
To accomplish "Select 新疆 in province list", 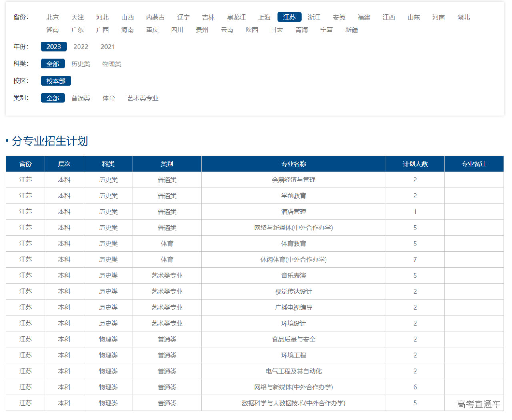I will [351, 30].
